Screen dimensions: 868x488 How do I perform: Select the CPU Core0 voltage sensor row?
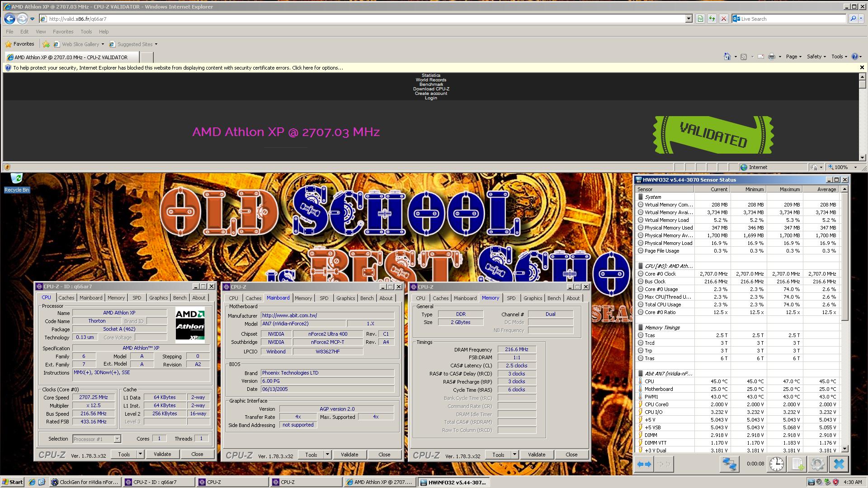click(x=738, y=404)
